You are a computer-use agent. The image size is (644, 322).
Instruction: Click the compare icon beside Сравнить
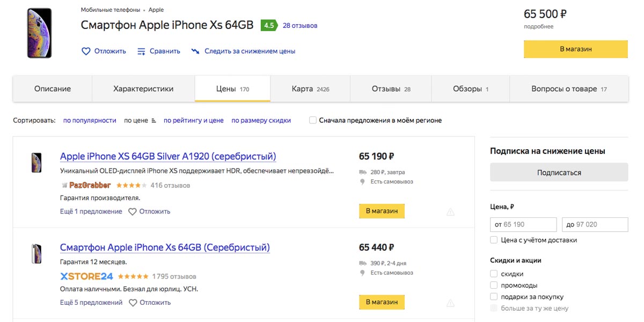pyautogui.click(x=142, y=52)
